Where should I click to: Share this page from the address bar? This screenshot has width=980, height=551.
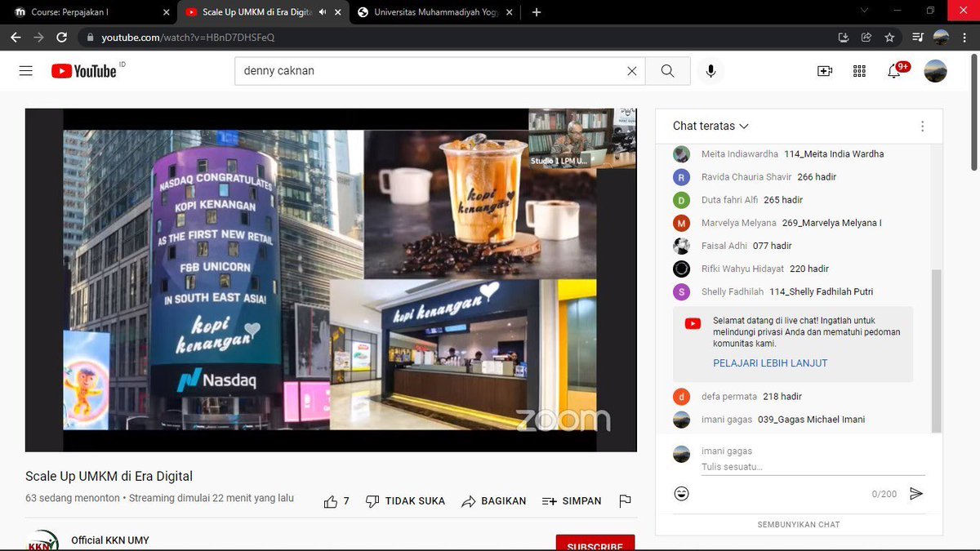coord(866,38)
